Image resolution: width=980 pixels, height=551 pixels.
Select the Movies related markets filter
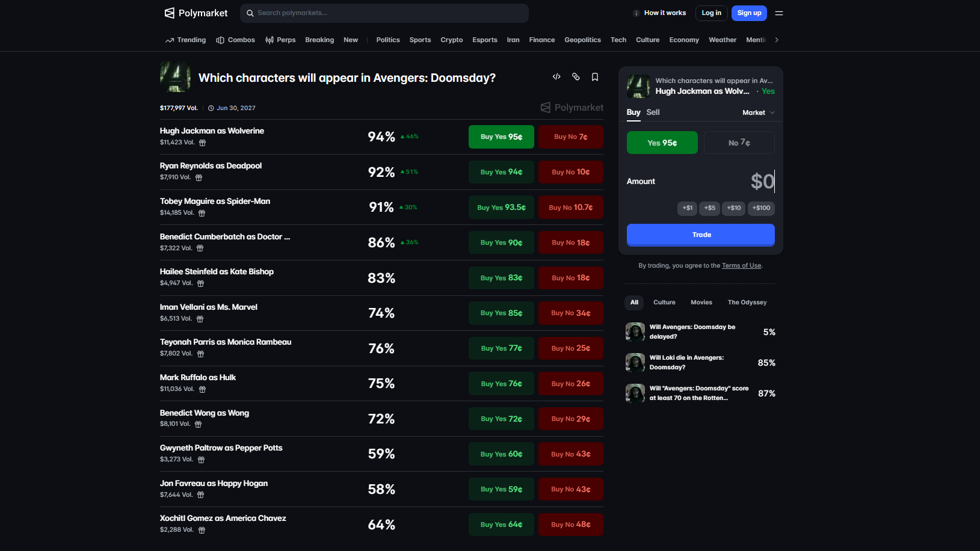[x=701, y=303]
